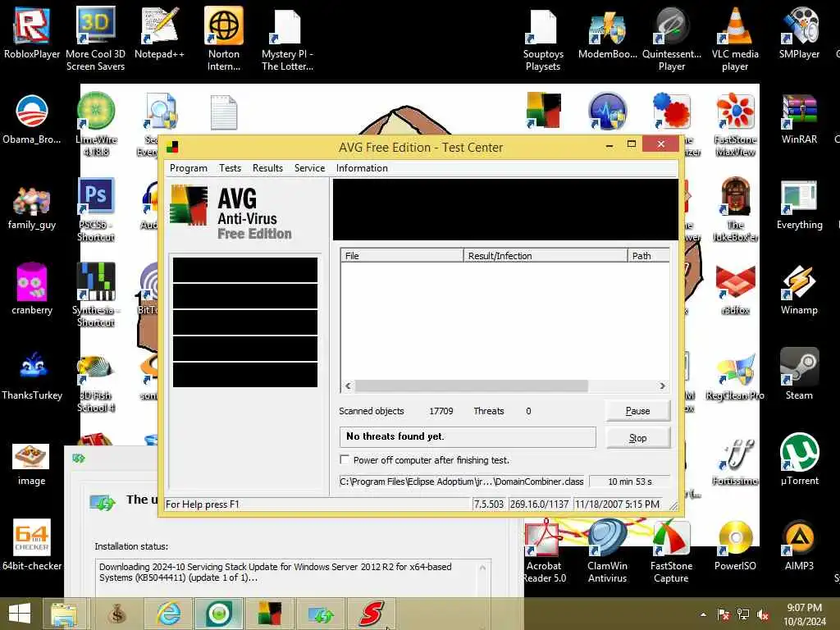Viewport: 840px width, 630px height.
Task: Open File Explorer from taskbar
Action: (x=64, y=614)
